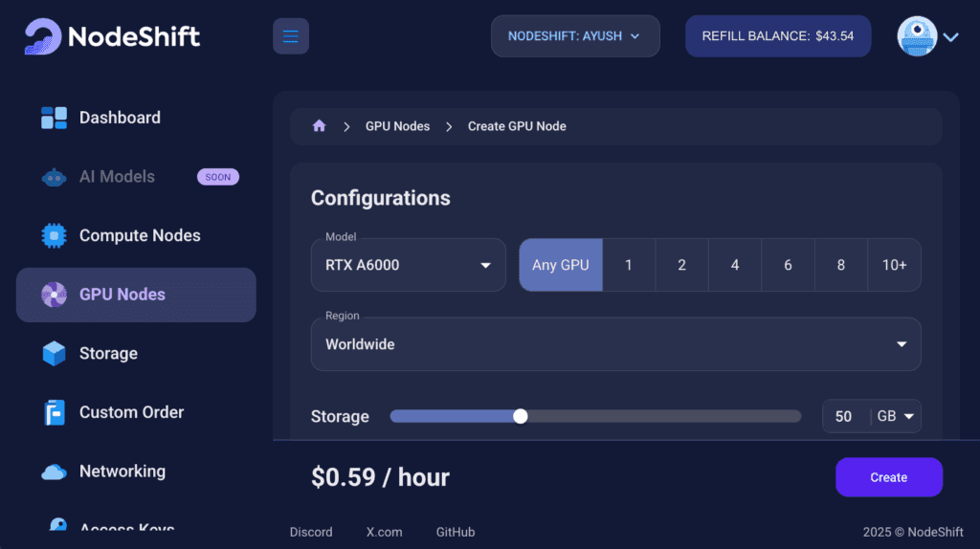The image size is (980, 549).
Task: Click the Compute Nodes chip icon
Action: 54,235
